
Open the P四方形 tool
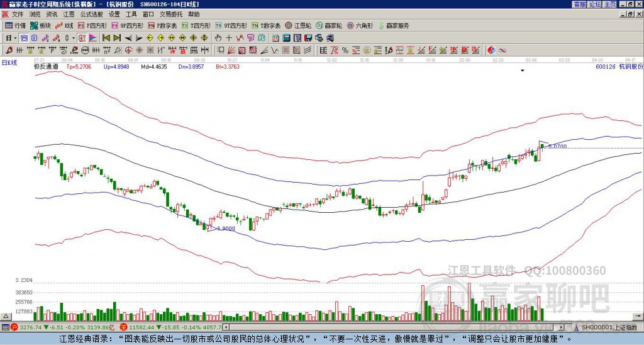coord(92,25)
